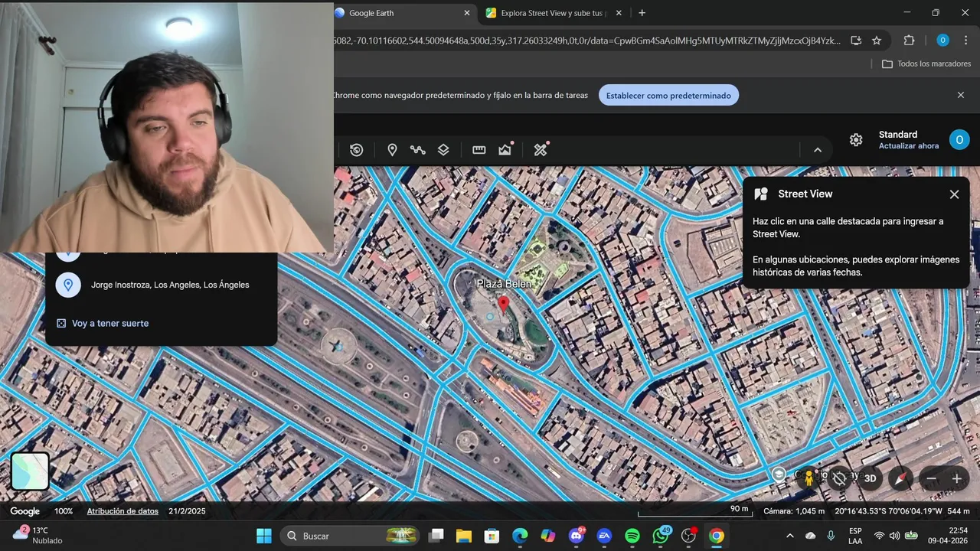980x551 pixels.
Task: Open WhatsApp from the taskbar
Action: click(x=661, y=536)
